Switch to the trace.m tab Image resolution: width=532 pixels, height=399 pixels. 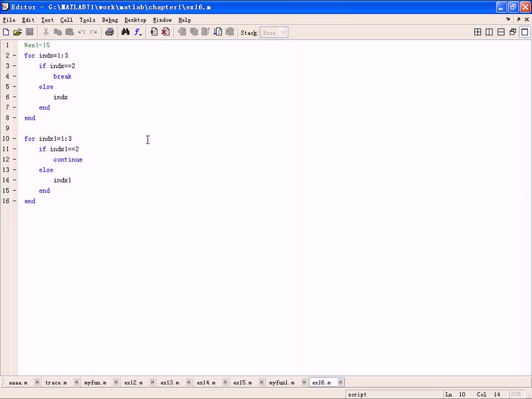coord(56,383)
